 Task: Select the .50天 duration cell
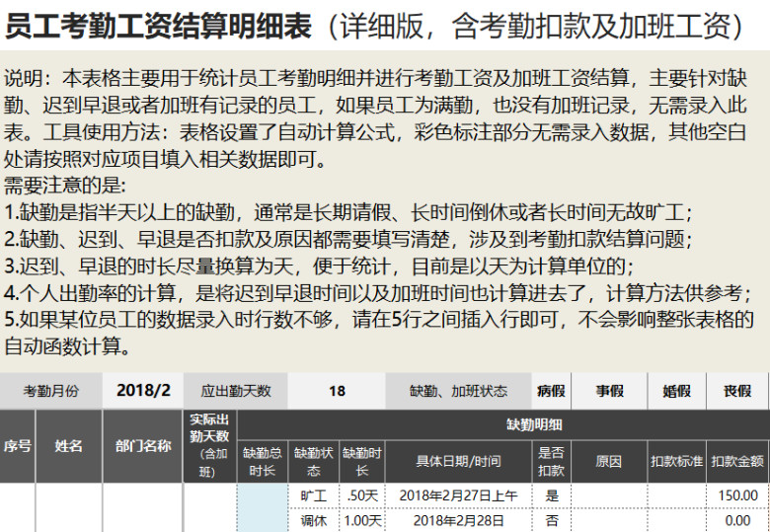(362, 495)
